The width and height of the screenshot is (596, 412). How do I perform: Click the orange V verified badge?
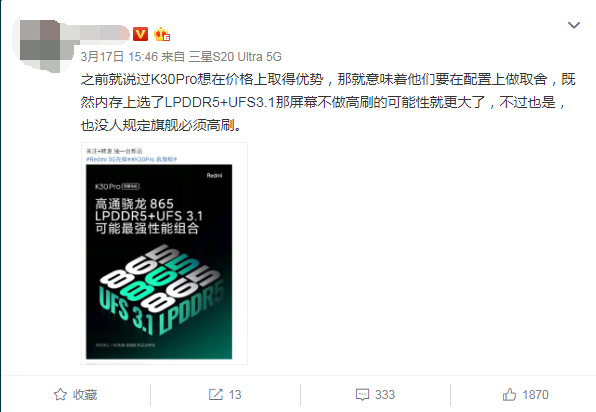point(140,34)
